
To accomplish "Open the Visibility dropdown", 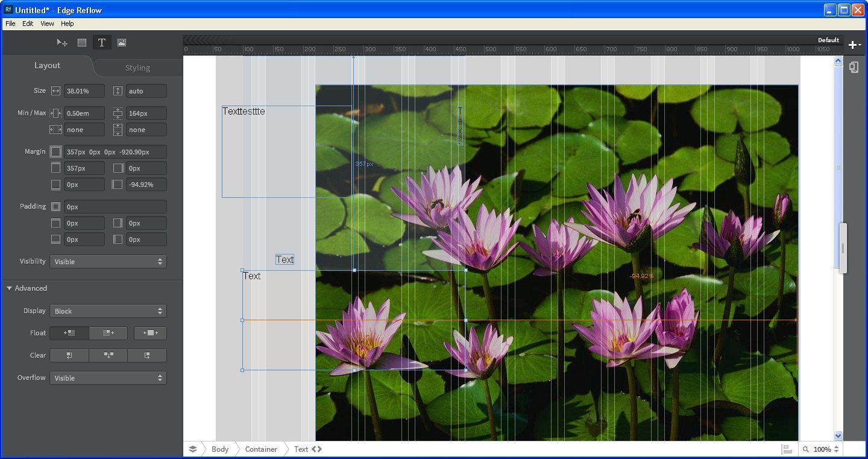I will coord(108,262).
